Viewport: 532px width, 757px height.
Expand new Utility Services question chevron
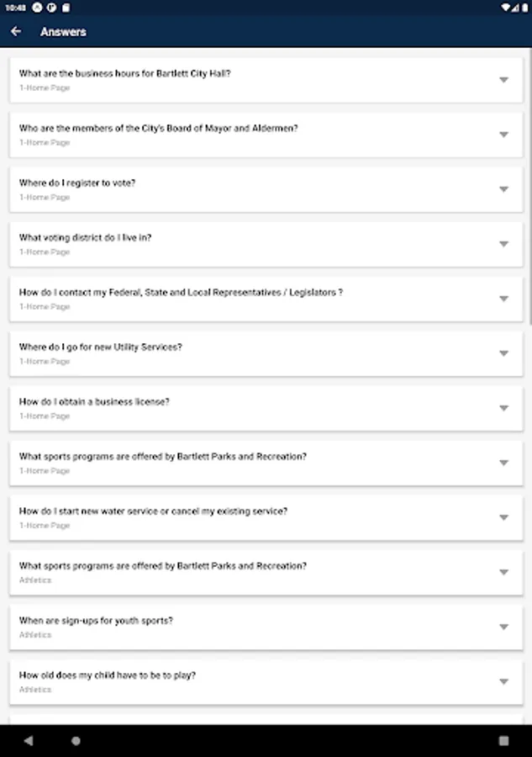click(x=503, y=353)
